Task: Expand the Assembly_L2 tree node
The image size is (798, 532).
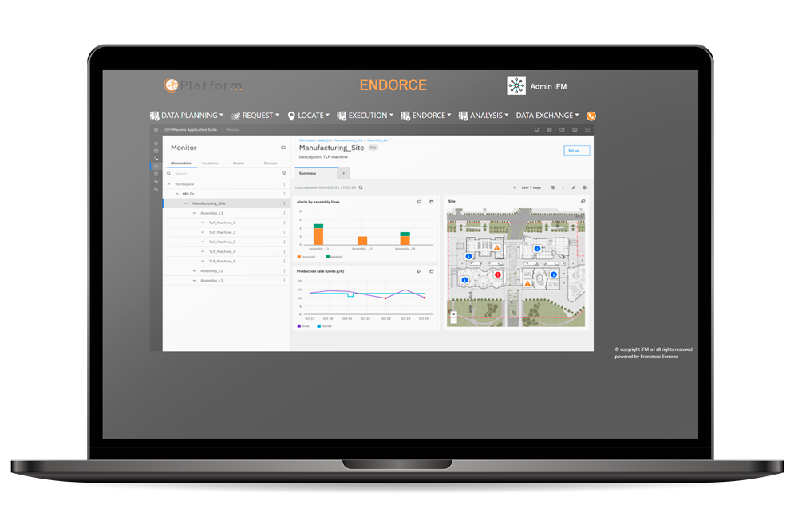Action: click(194, 271)
